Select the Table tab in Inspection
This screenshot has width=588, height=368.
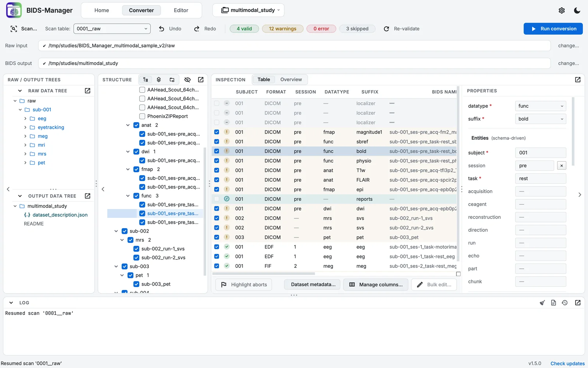point(264,79)
